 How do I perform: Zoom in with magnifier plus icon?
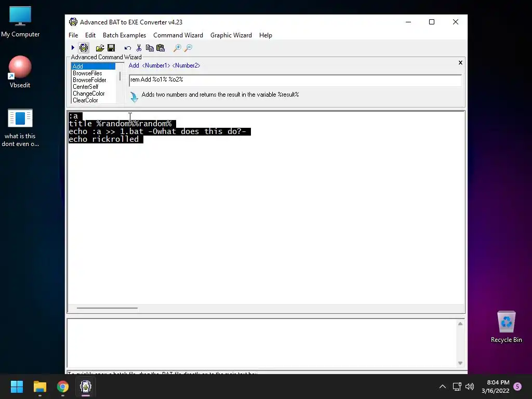coord(177,48)
